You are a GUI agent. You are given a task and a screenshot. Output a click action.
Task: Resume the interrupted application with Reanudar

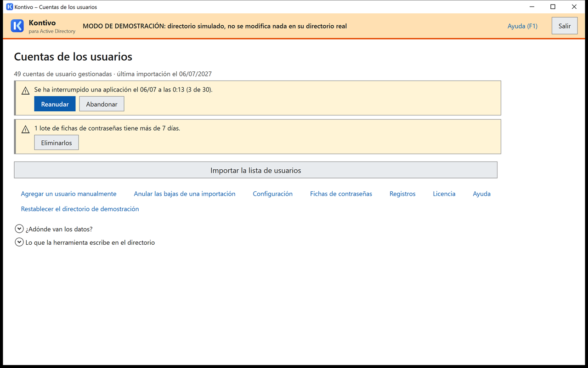tap(55, 104)
